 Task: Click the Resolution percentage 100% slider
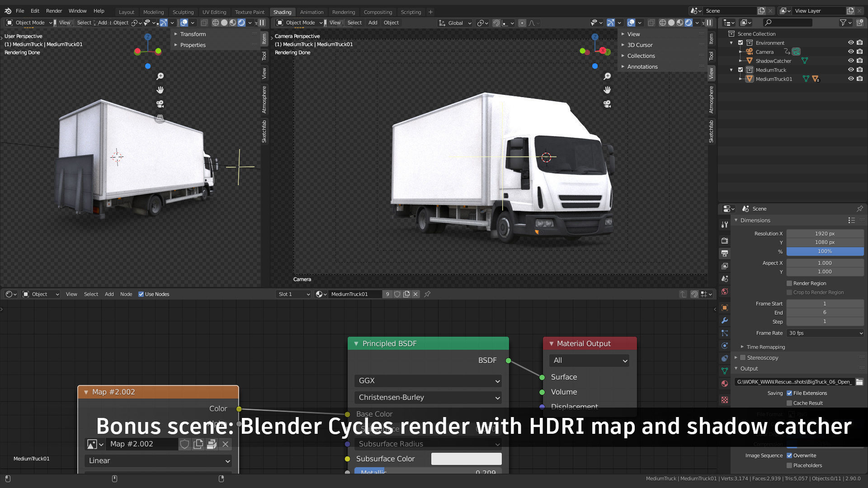[x=825, y=252]
